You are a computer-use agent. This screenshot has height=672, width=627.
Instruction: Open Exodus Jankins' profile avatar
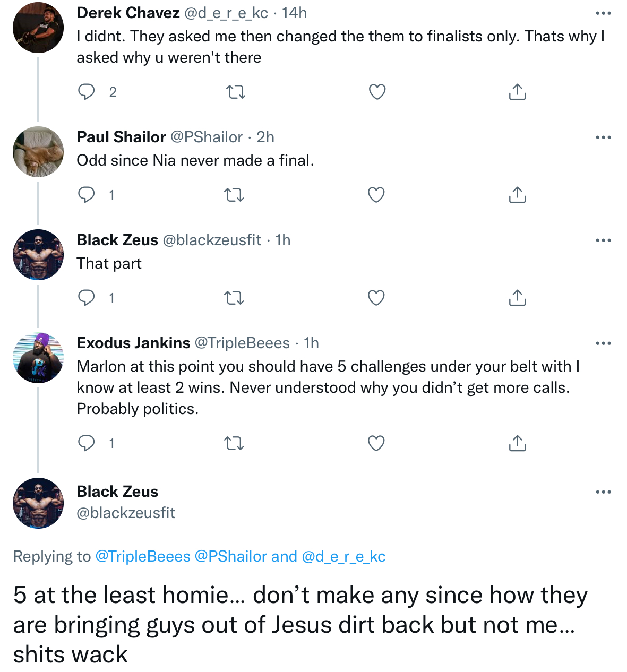pyautogui.click(x=38, y=358)
